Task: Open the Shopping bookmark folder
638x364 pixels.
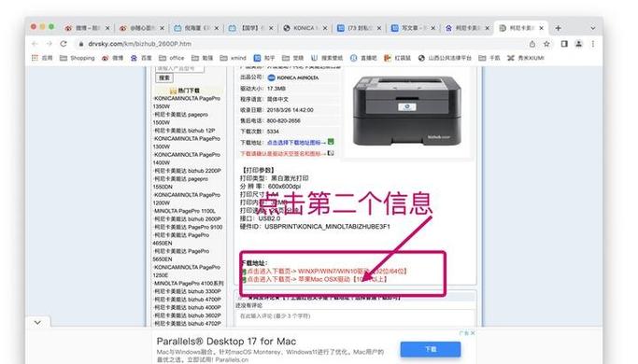Action: [78, 58]
